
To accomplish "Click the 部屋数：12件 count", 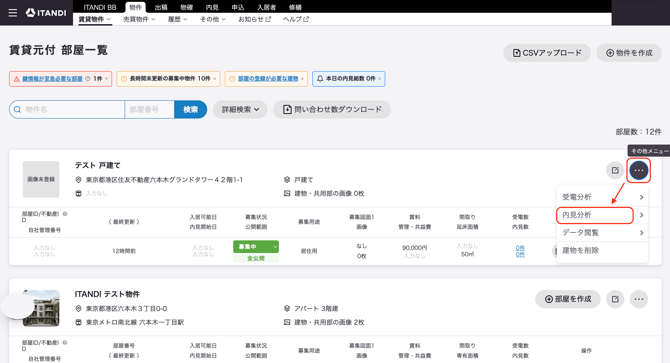I will [638, 132].
